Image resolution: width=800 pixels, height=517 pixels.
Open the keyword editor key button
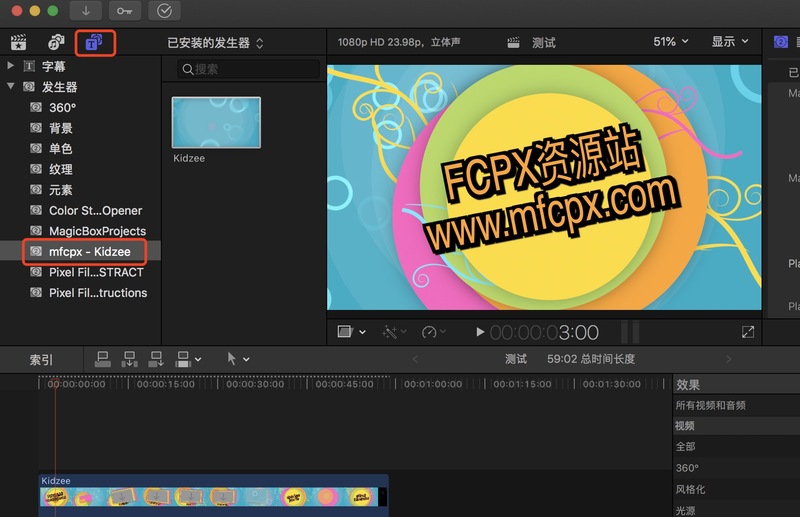click(124, 11)
